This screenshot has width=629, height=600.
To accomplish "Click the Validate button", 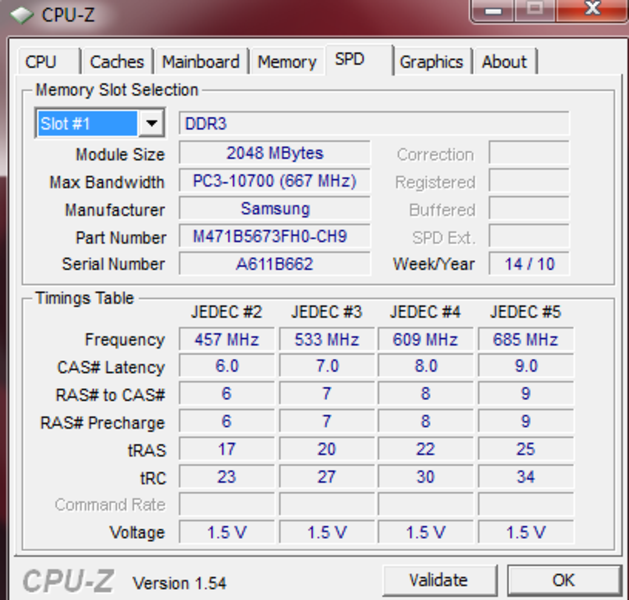I will pos(440,580).
